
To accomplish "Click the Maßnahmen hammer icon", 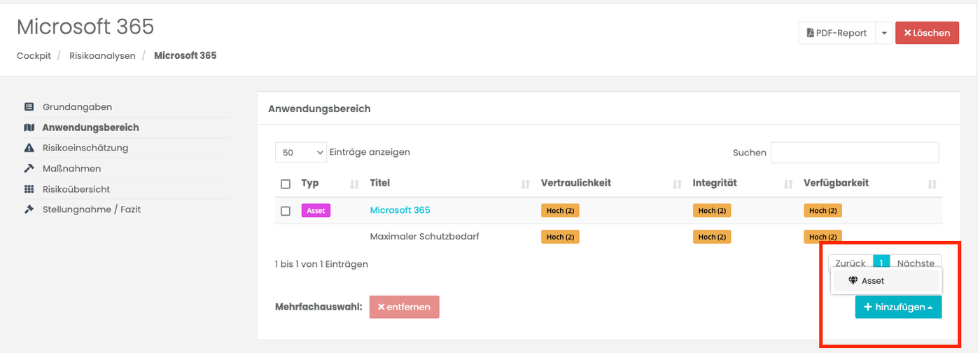I will 29,168.
